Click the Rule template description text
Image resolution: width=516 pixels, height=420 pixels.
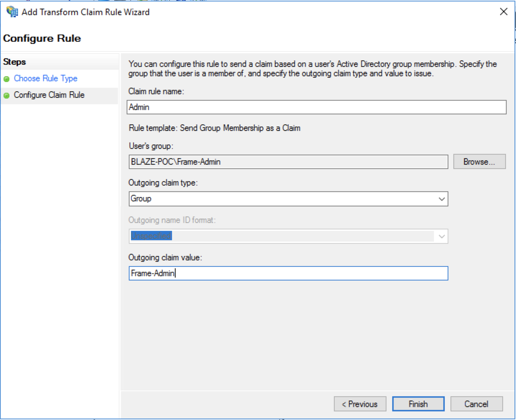click(x=214, y=128)
